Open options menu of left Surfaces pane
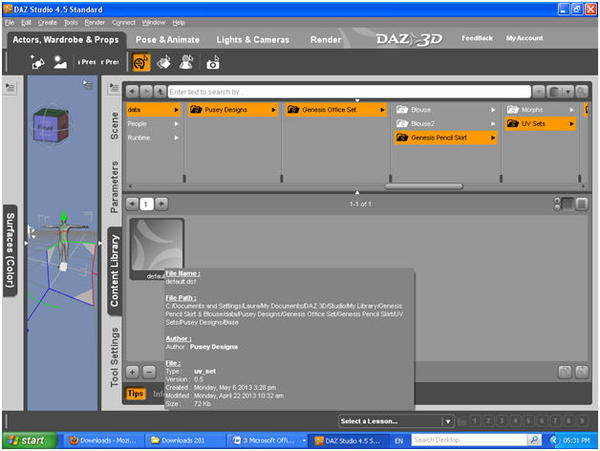The width and height of the screenshot is (600, 451). [10, 88]
